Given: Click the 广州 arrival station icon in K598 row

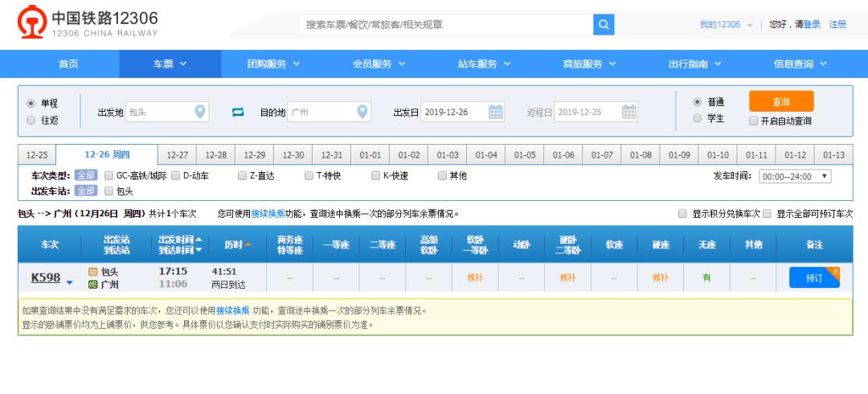Looking at the screenshot, I should pyautogui.click(x=93, y=285).
